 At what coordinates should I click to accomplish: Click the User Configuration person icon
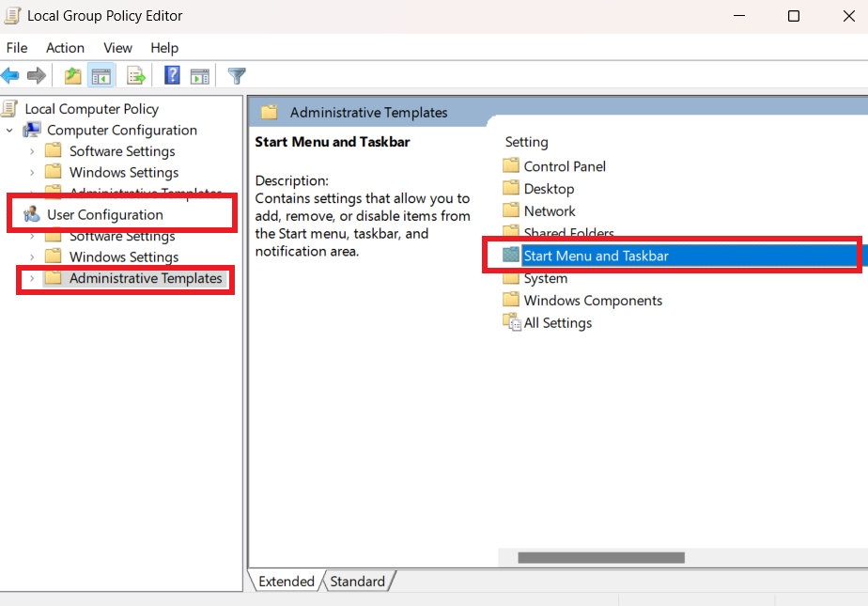(x=32, y=214)
